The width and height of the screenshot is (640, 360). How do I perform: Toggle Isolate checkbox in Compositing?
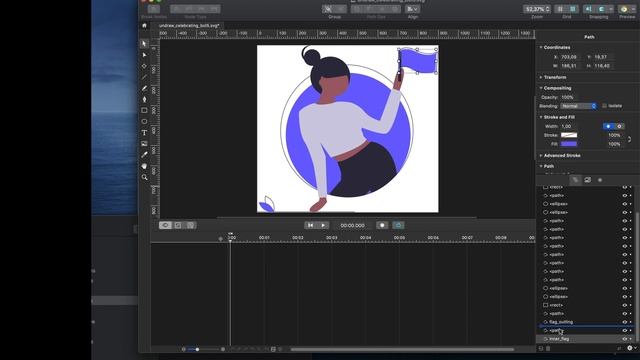604,106
